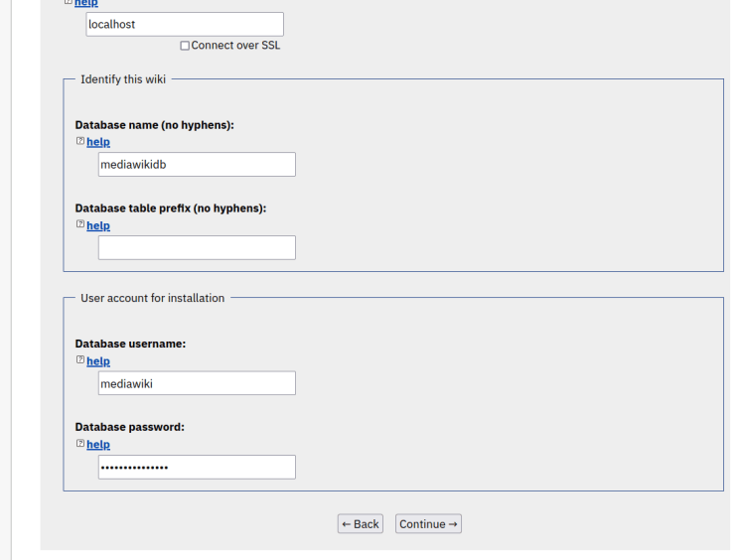This screenshot has width=743, height=560.
Task: Focus the database host field containing localhost
Action: point(185,24)
